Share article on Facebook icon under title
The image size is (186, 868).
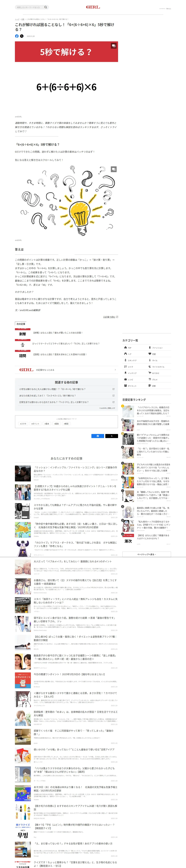(x=17, y=36)
